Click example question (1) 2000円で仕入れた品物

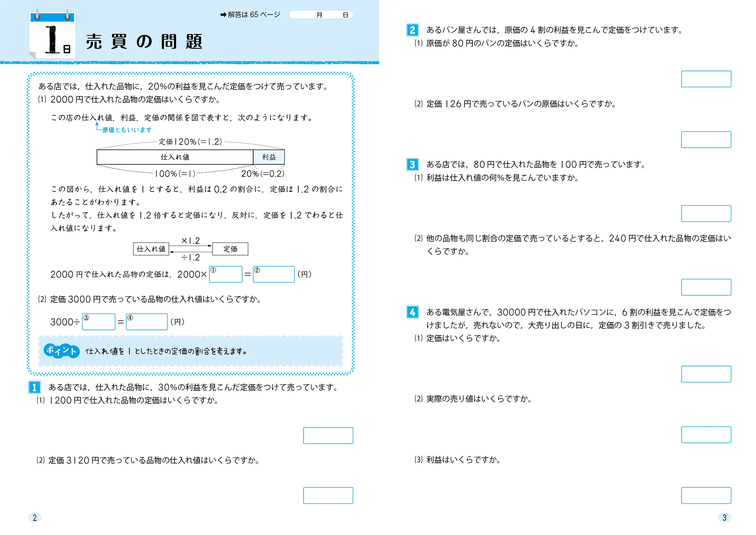point(129,100)
